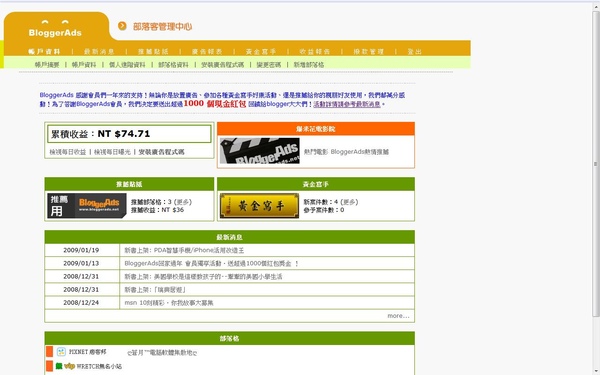Screen dimensions: 600x375
Task: Click the BloggerAds logo in the header
Action: (x=55, y=29)
